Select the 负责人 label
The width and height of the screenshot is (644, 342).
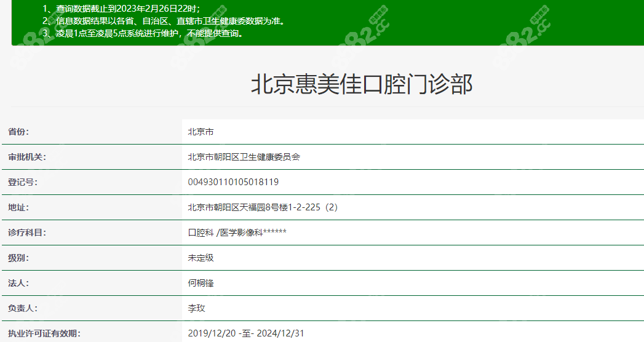click(23, 308)
